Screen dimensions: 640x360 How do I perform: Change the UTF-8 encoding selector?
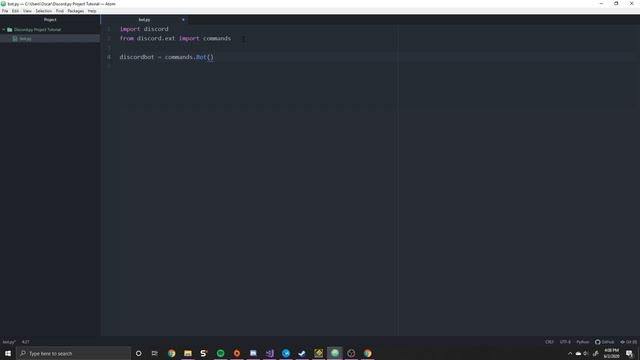tap(565, 342)
